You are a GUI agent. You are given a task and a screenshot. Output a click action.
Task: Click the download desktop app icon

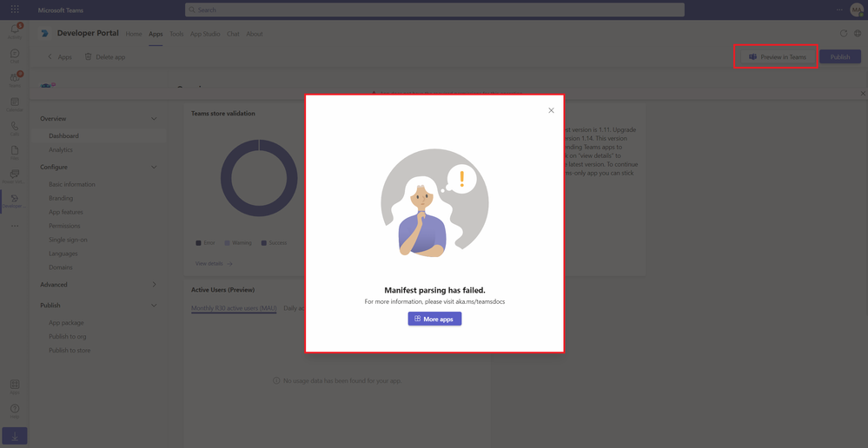(x=15, y=436)
